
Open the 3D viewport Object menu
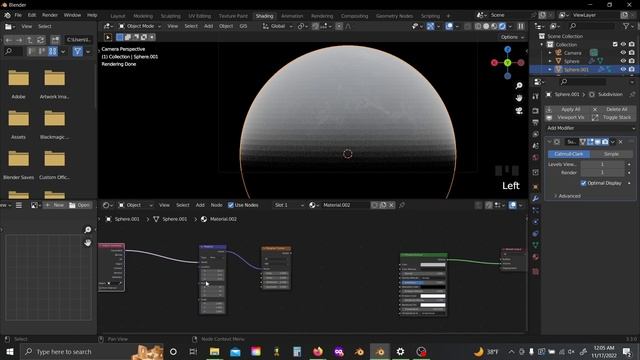coord(226,26)
